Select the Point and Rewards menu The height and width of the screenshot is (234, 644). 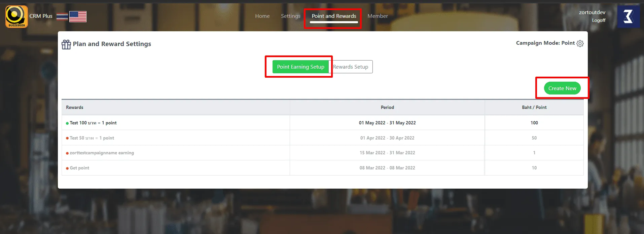[x=334, y=16]
